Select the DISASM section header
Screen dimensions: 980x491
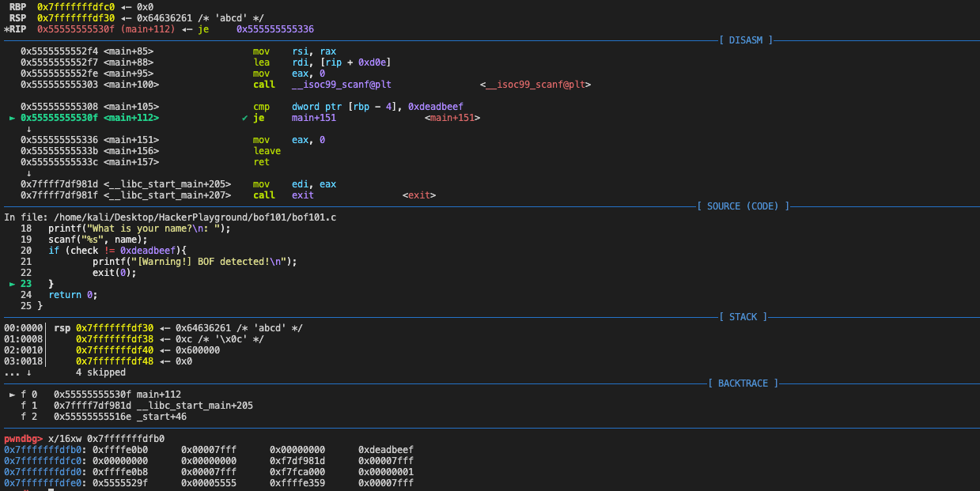tap(745, 40)
